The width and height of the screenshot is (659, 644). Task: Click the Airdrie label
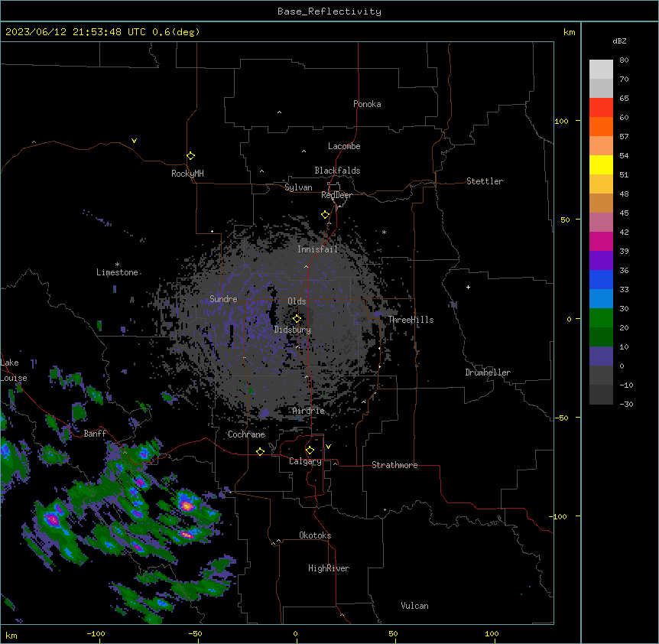pyautogui.click(x=309, y=411)
